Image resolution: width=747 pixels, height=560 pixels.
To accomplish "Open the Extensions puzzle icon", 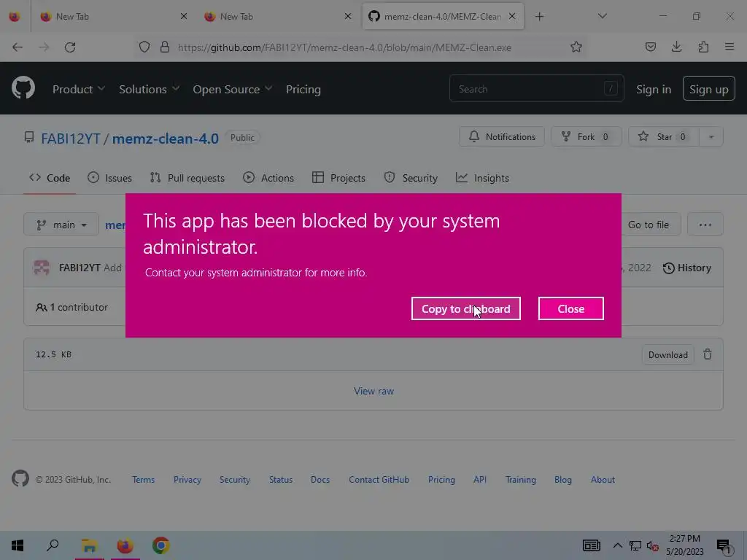I will pos(703,47).
